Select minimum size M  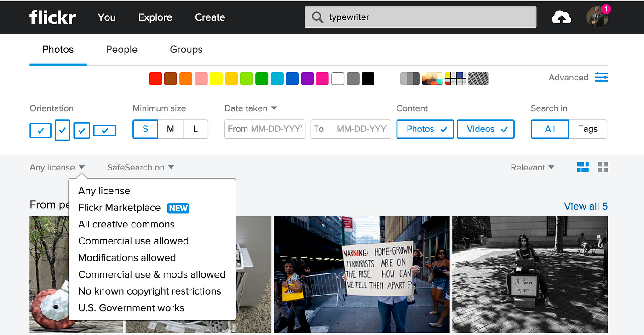click(171, 129)
